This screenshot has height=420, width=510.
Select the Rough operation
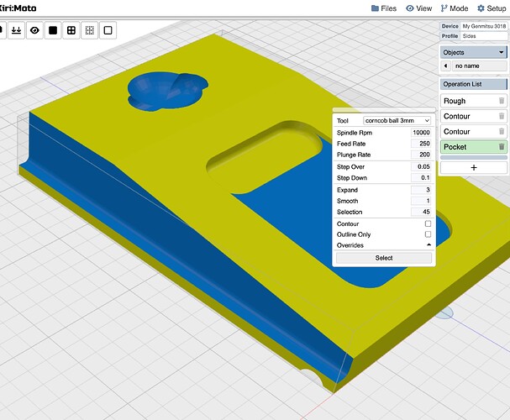pos(473,101)
